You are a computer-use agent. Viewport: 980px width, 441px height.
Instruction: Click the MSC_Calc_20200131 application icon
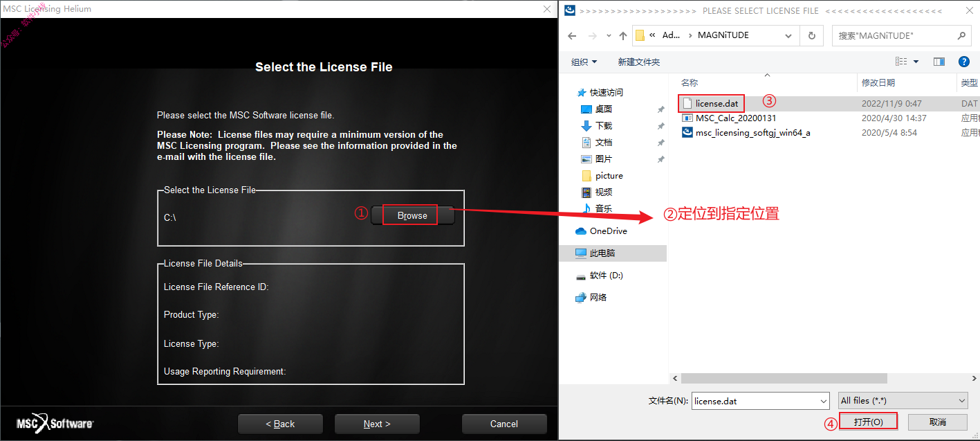pyautogui.click(x=687, y=118)
